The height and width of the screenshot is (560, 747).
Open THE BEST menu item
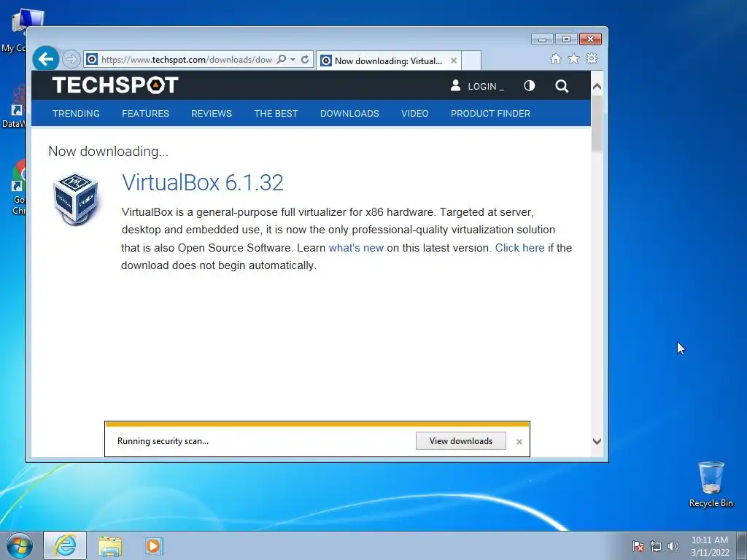tap(276, 113)
